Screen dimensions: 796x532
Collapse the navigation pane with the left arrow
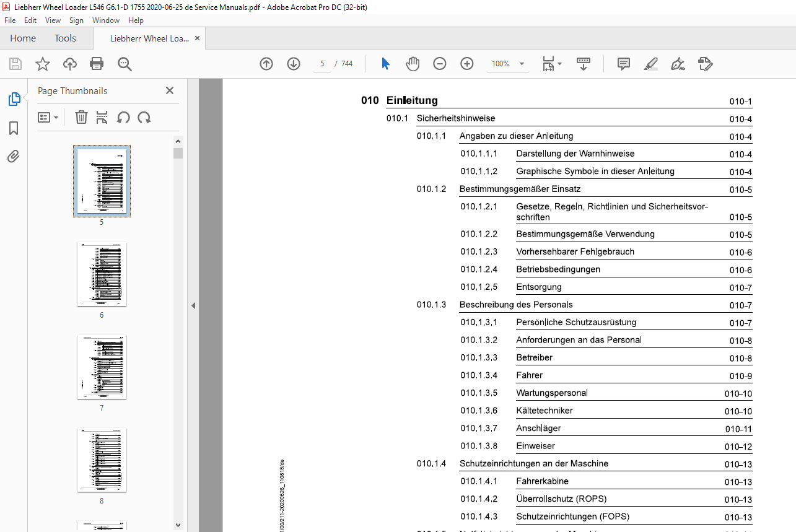tap(193, 305)
